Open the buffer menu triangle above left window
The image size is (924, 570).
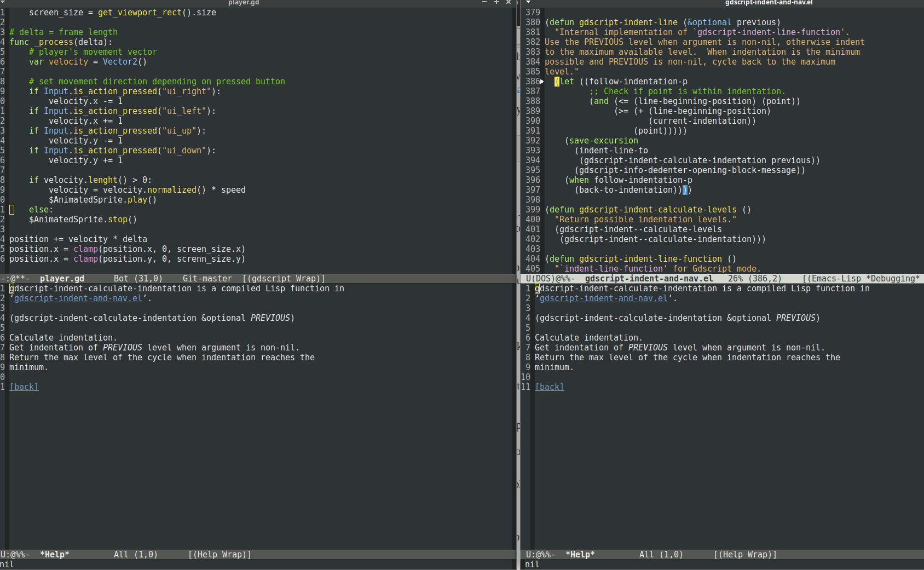point(3,3)
